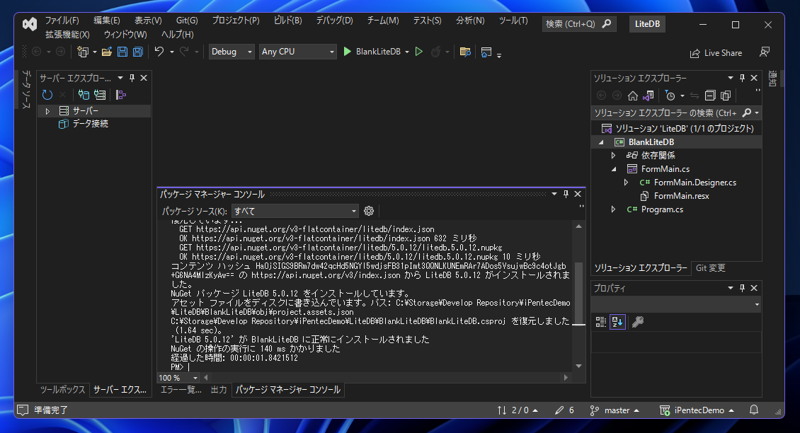Viewport: 800px width, 433px height.
Task: Open the デバッグ(D) menu
Action: coord(334,20)
